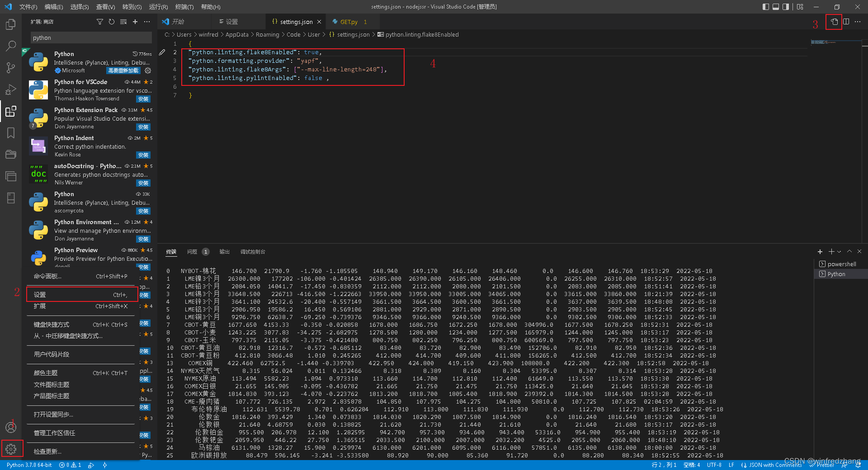Click errors and warnings status item

pos(70,465)
